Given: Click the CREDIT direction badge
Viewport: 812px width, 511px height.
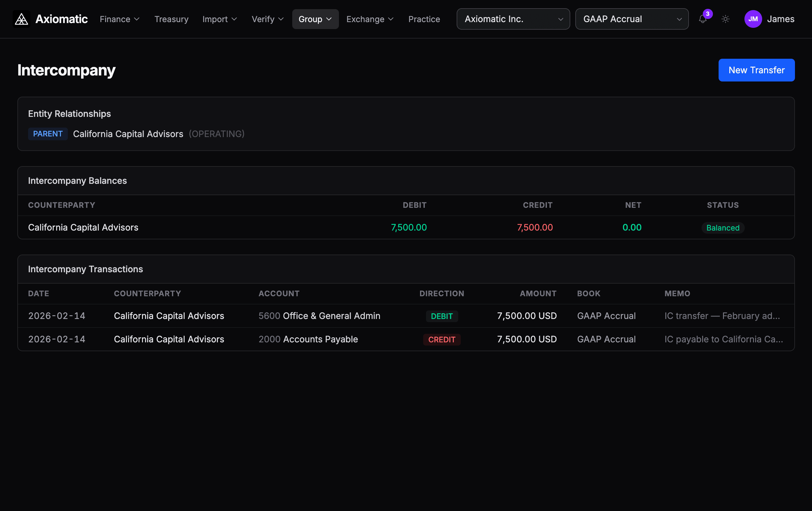Looking at the screenshot, I should (442, 340).
